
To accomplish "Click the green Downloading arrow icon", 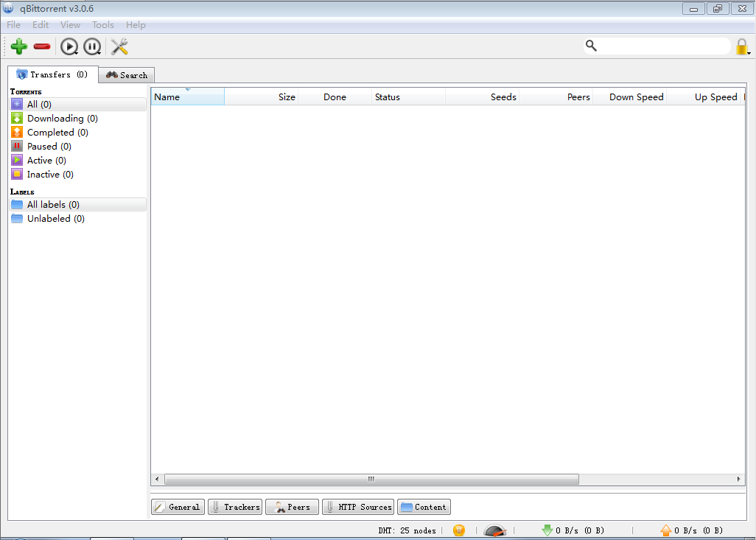I will pyautogui.click(x=17, y=118).
